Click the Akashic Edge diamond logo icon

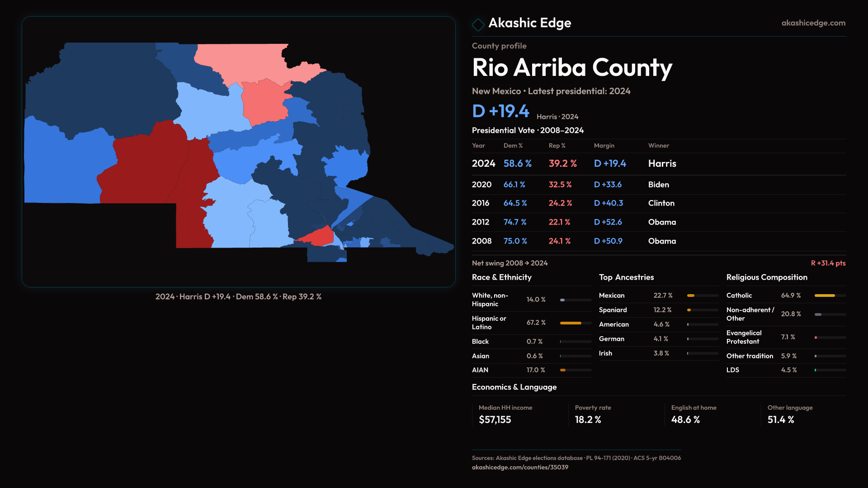click(x=478, y=24)
